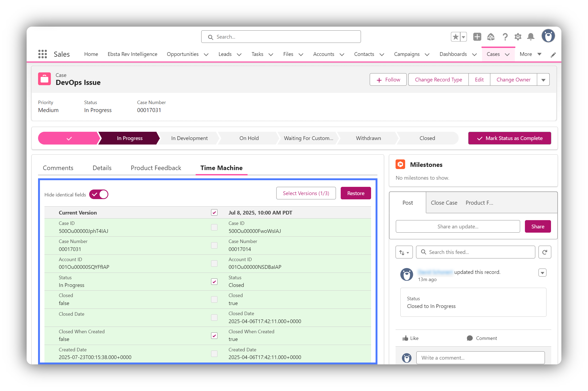
Task: Select the On Hold path stage
Action: coord(249,138)
